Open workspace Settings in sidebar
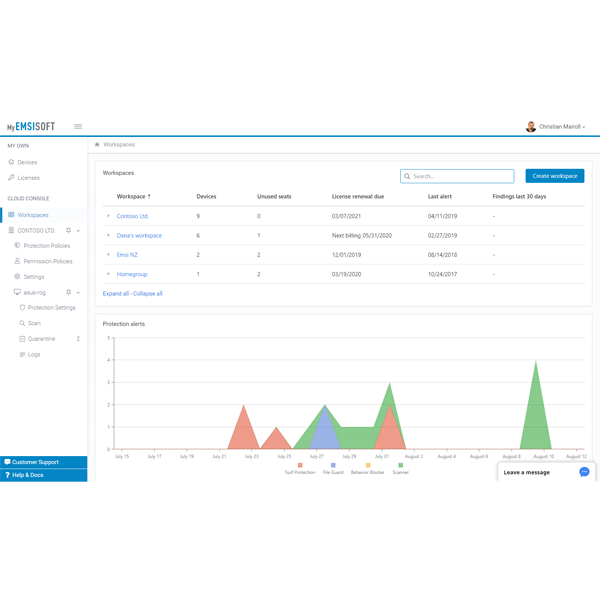This screenshot has width=600, height=600. [34, 277]
